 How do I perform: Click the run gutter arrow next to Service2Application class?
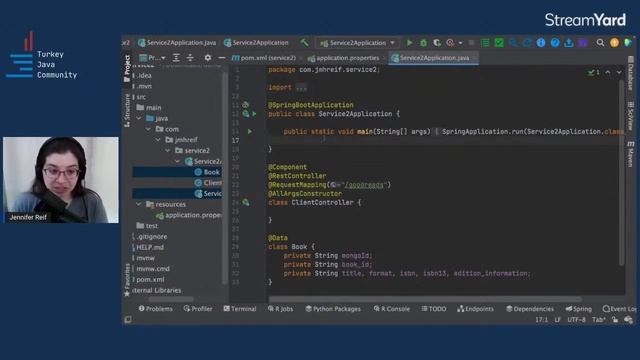click(254, 114)
